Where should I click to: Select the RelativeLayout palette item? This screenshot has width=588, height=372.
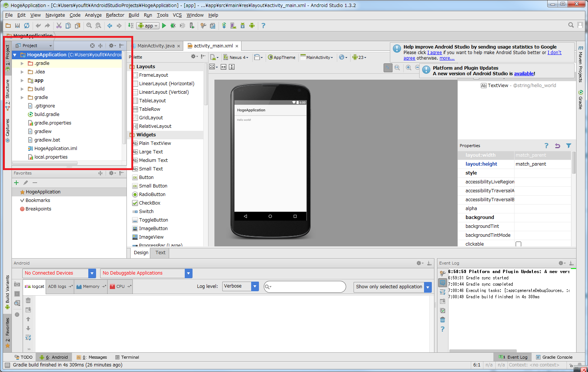coord(155,126)
